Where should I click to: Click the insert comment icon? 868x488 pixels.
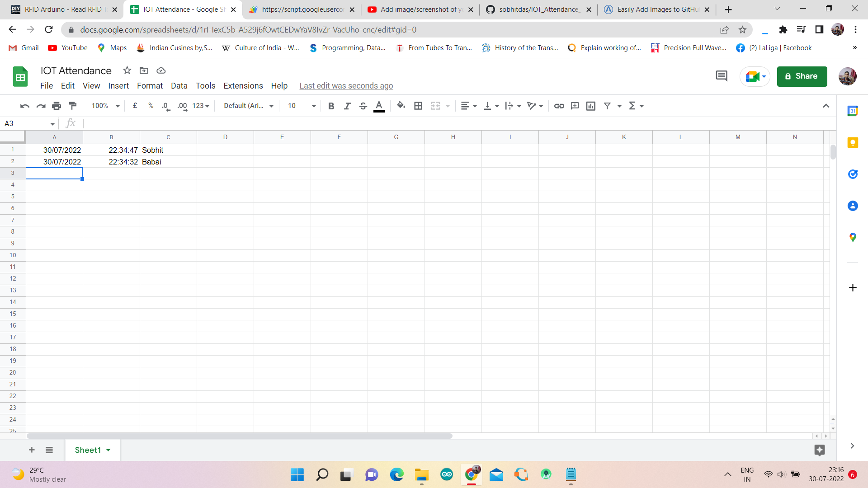pyautogui.click(x=575, y=106)
